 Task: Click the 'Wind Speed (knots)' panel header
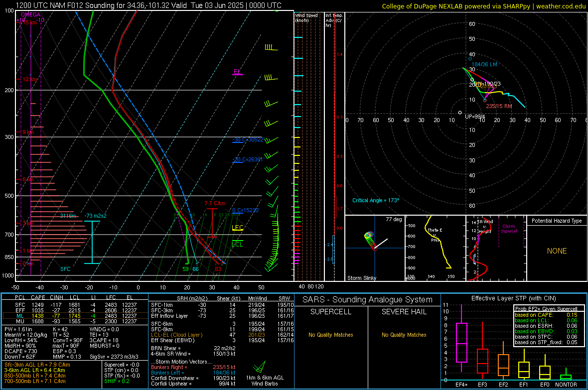(x=306, y=17)
